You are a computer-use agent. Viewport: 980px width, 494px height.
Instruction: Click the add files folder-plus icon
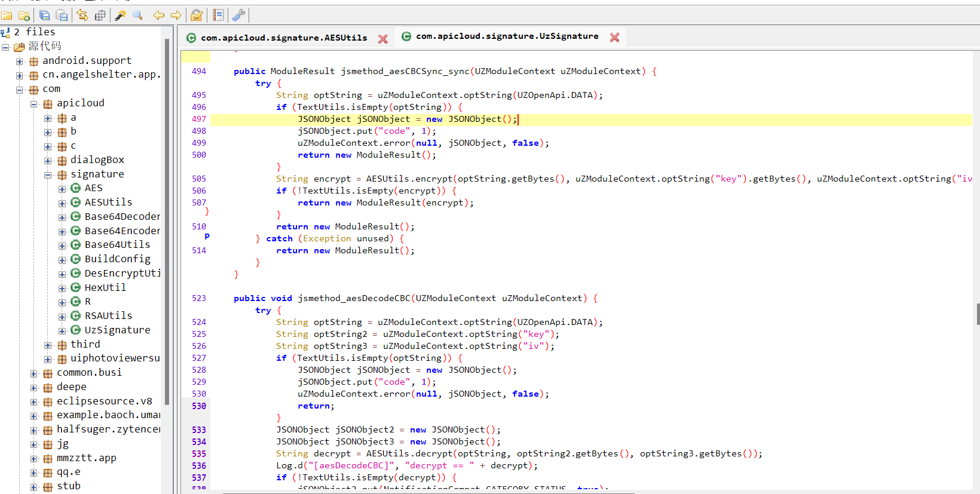[24, 16]
